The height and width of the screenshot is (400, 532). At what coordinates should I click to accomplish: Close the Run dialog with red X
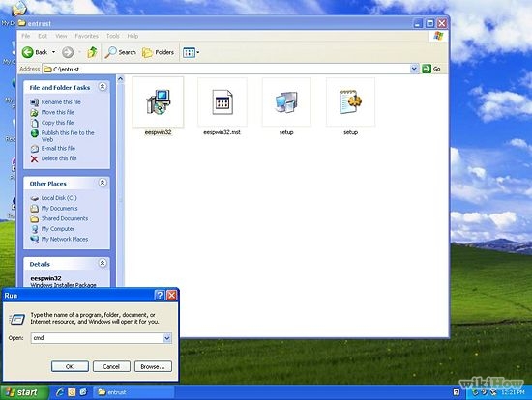(x=171, y=296)
